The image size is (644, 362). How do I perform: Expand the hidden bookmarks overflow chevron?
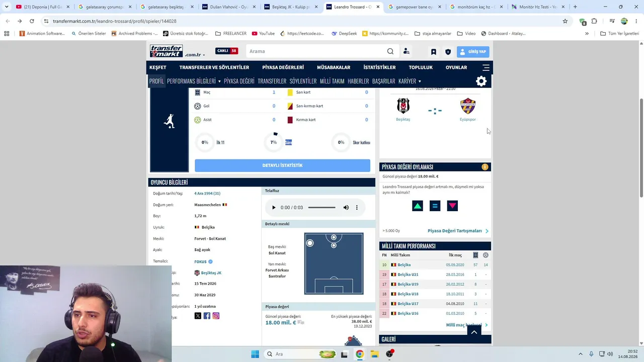[x=587, y=34]
